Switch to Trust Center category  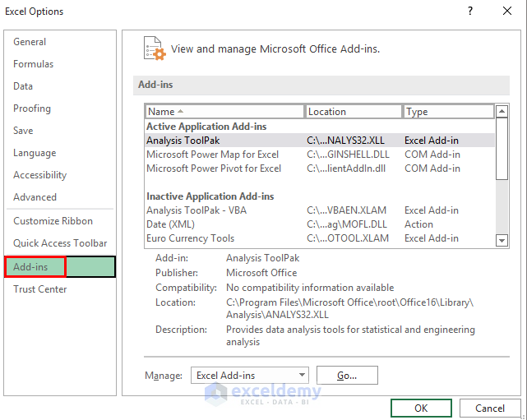tap(40, 289)
